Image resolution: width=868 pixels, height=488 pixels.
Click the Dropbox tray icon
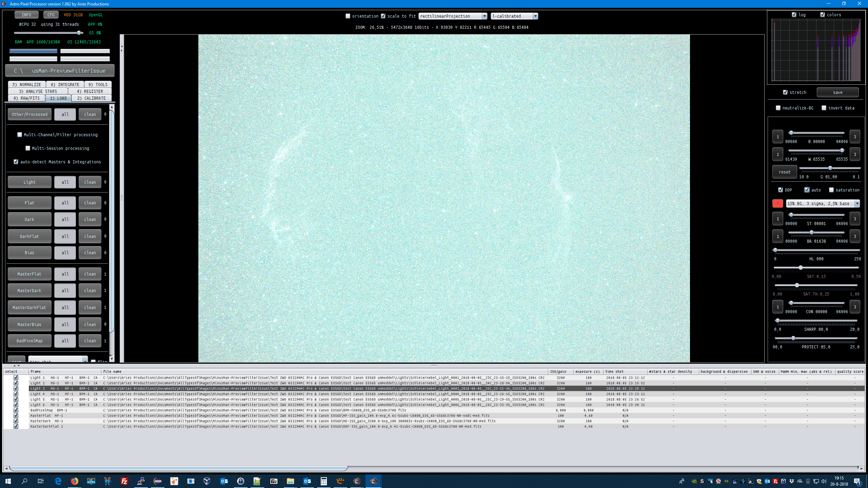point(792,481)
